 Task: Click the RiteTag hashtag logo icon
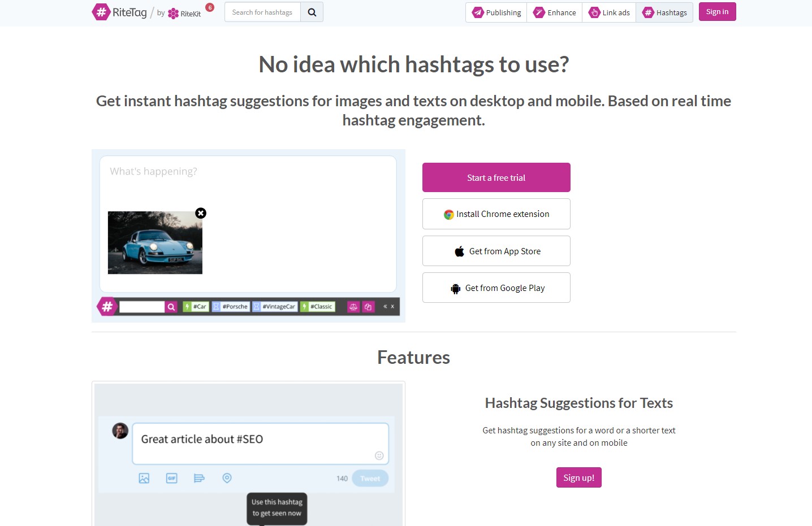pyautogui.click(x=101, y=12)
